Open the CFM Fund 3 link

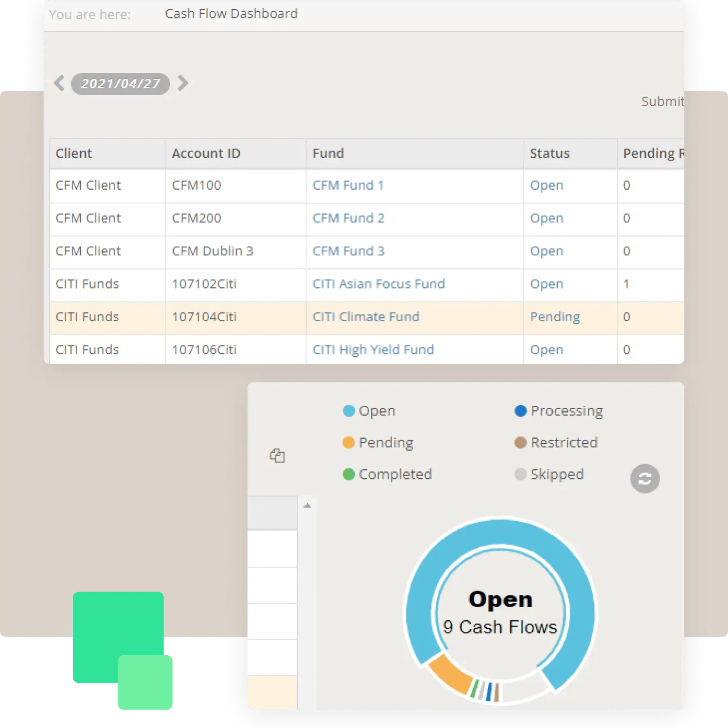348,251
